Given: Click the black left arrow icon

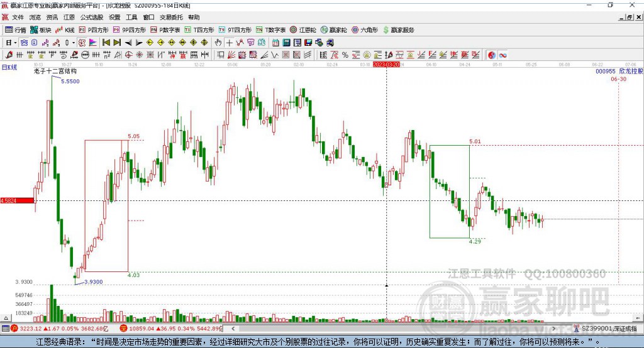Looking at the screenshot, I should (x=128, y=43).
